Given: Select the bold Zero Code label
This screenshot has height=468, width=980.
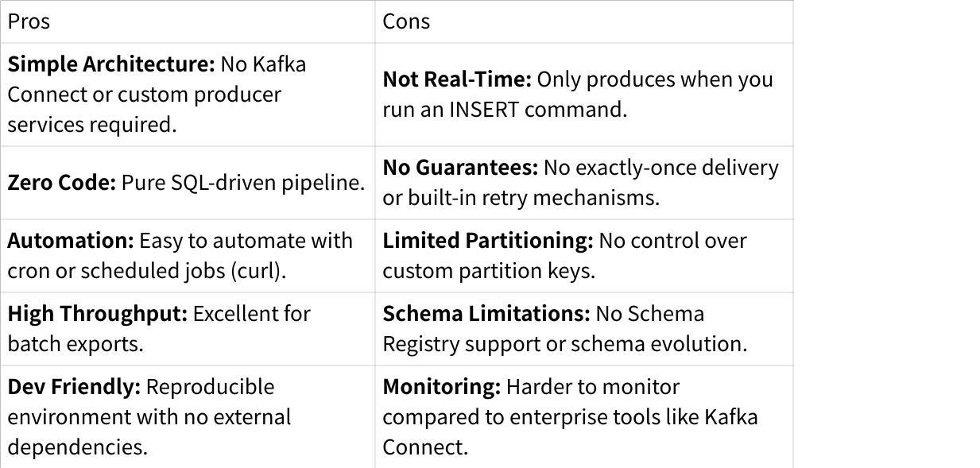Looking at the screenshot, I should [62, 183].
